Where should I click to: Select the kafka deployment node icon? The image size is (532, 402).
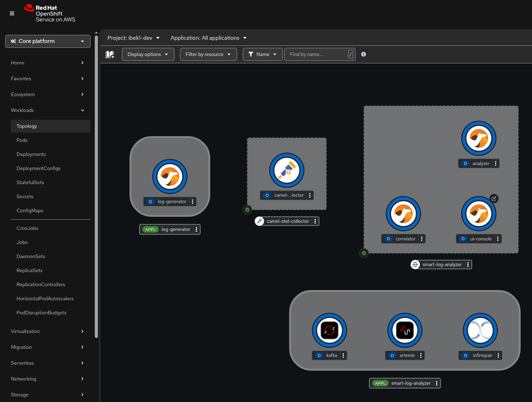tap(329, 331)
